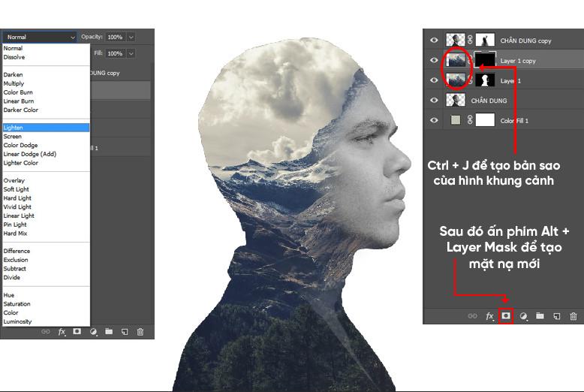Click the fx icon in right Layers panel
This screenshot has height=392, width=584.
[x=489, y=316]
